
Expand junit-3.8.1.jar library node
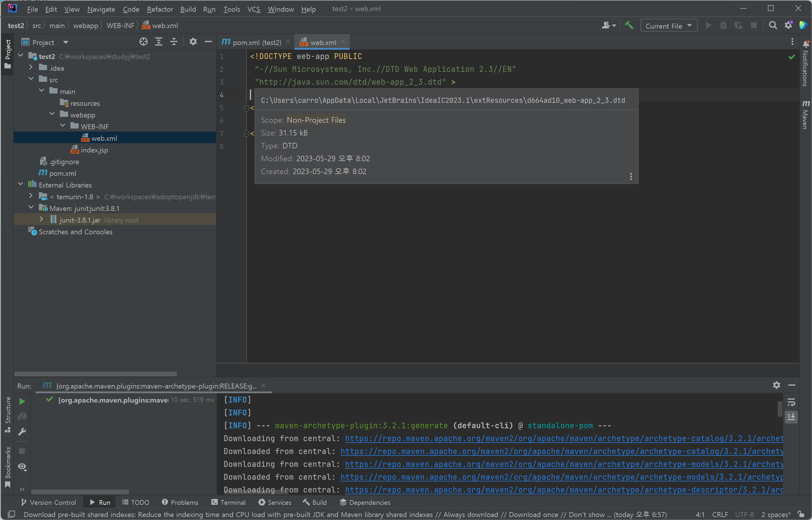(41, 219)
